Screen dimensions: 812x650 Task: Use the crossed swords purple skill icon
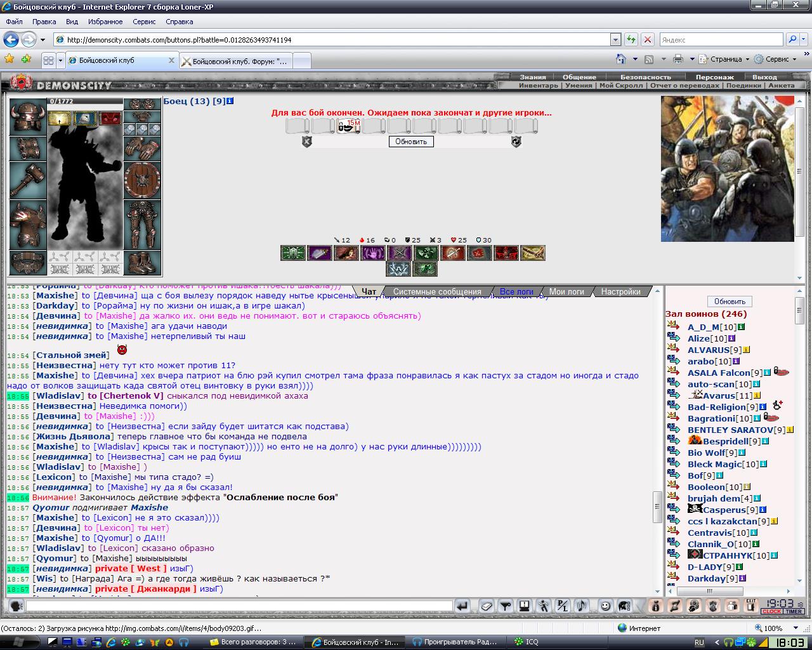tap(399, 253)
